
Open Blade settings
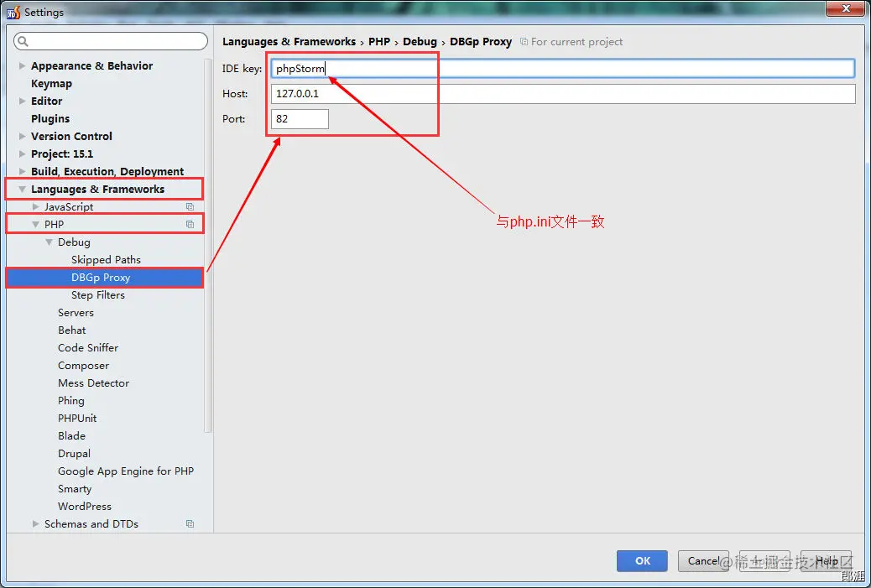[x=71, y=436]
